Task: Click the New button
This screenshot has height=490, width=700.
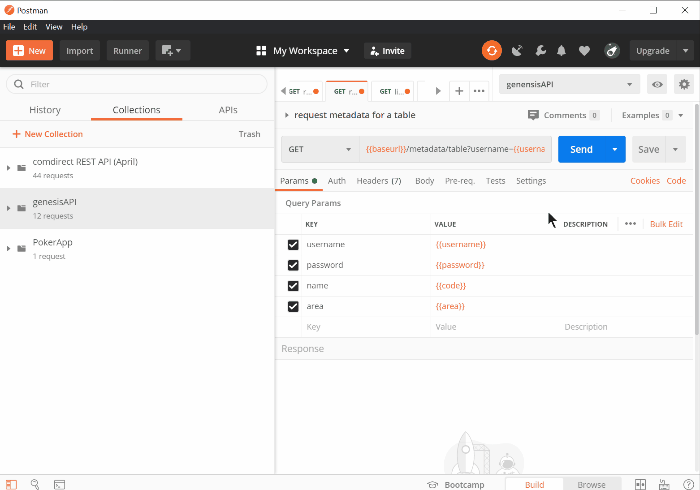Action: coord(29,50)
